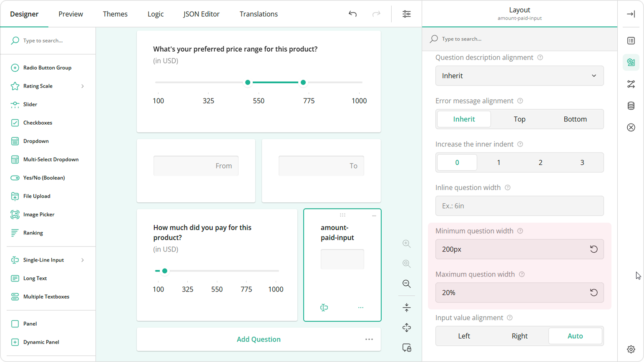Switch to the Logic settings category icon
Screen dimensions: 644x362
(x=631, y=84)
